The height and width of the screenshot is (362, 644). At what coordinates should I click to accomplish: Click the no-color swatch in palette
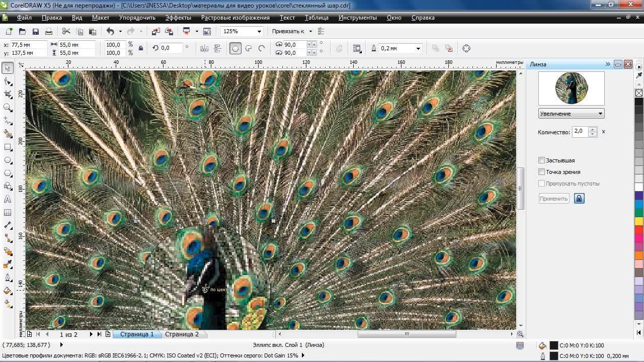tap(638, 93)
